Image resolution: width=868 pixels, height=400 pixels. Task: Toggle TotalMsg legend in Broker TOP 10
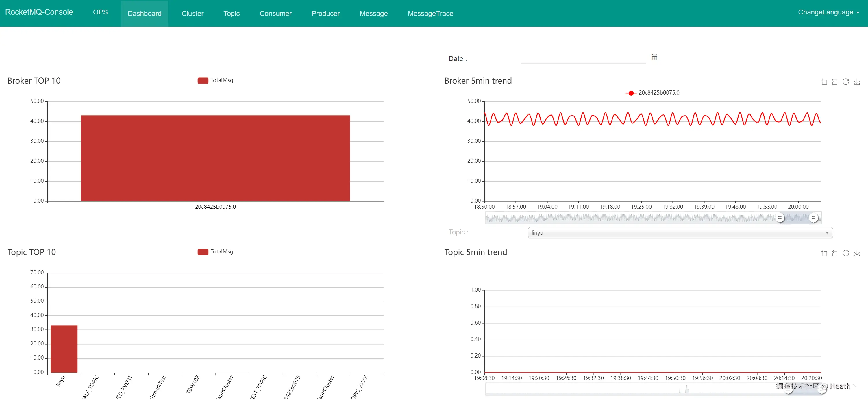click(215, 80)
